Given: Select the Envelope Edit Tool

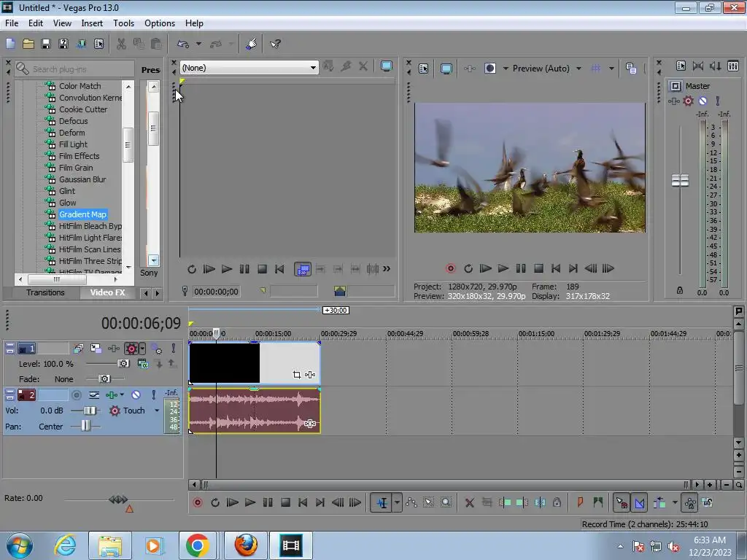Looking at the screenshot, I should tap(411, 502).
